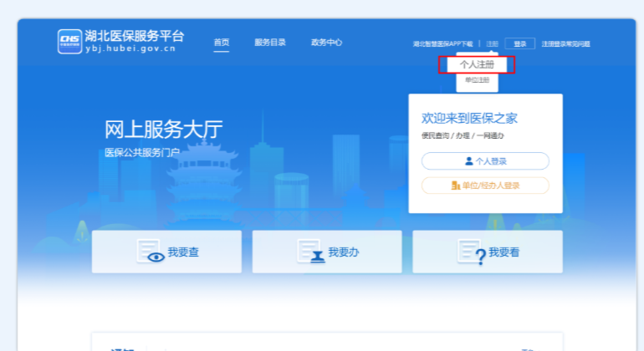
Task: Click the eye document icon on 我要查
Action: tap(151, 252)
